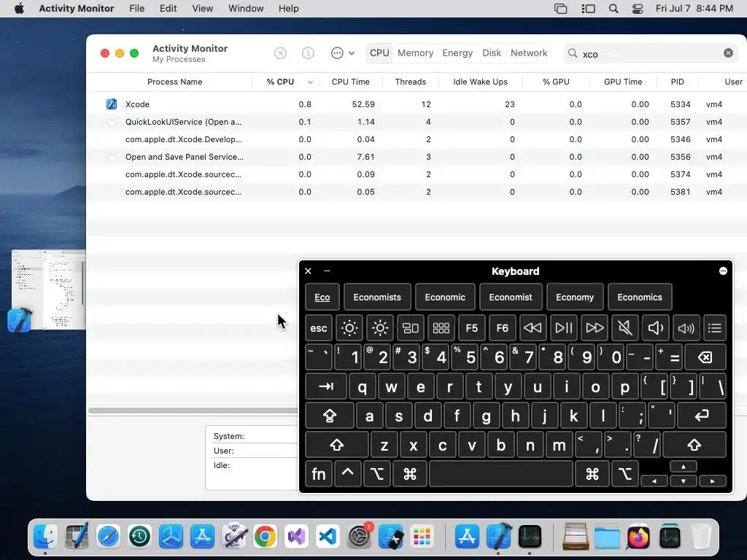Select the Xcode process row
This screenshot has height=560, width=747.
pos(417,104)
